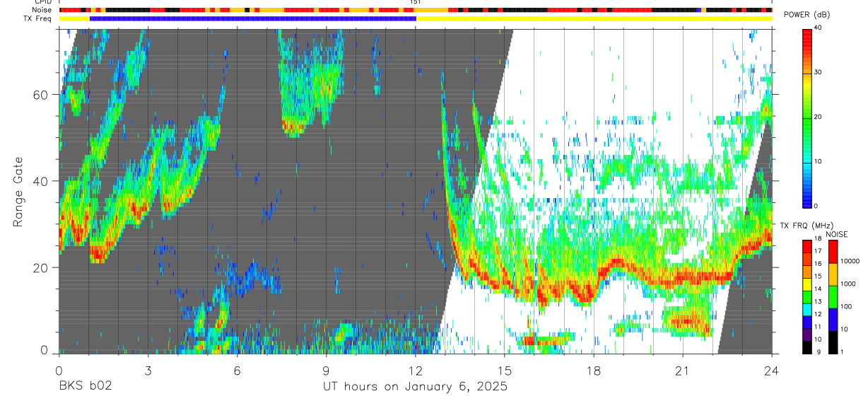Click the 100 label on NOISE scale
Image resolution: width=868 pixels, height=401 pixels.
(x=845, y=307)
